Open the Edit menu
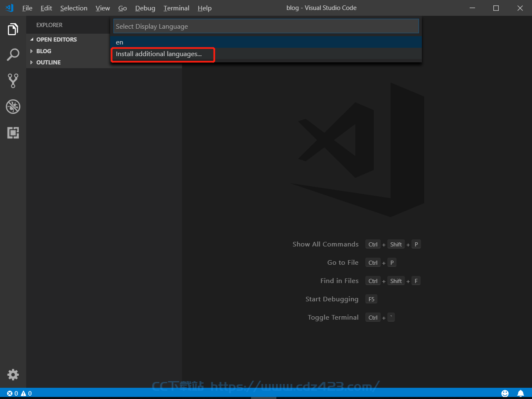Screen dimensions: 532x399 (46, 8)
